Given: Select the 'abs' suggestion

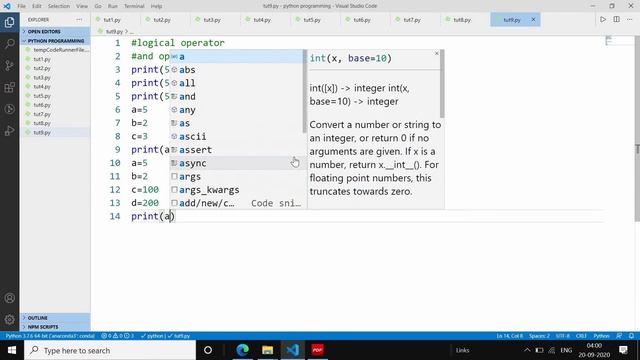Looking at the screenshot, I should point(237,70).
